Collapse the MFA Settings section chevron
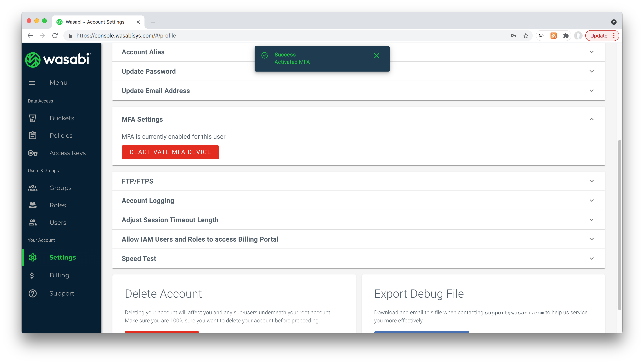Screen dimensions: 644x364 [591, 119]
